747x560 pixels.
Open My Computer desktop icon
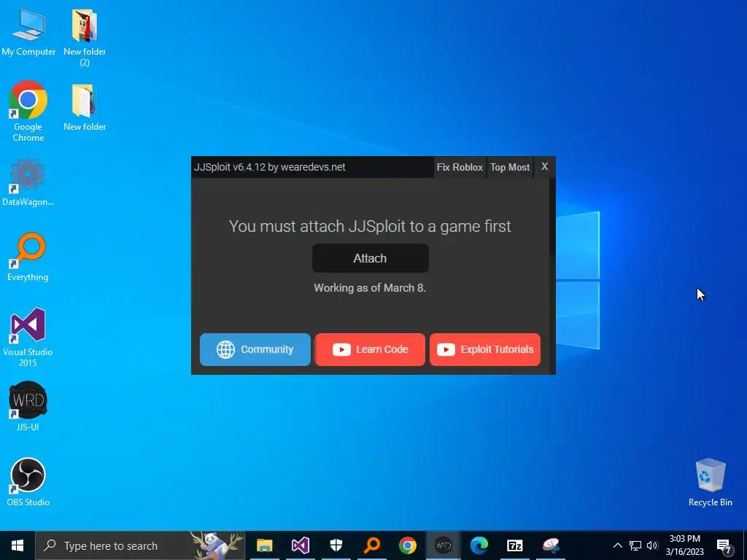tap(28, 32)
